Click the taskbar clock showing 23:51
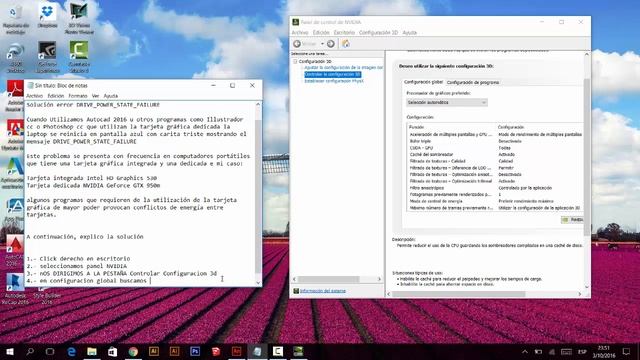Viewport: 640px width, 360px height. [x=604, y=351]
